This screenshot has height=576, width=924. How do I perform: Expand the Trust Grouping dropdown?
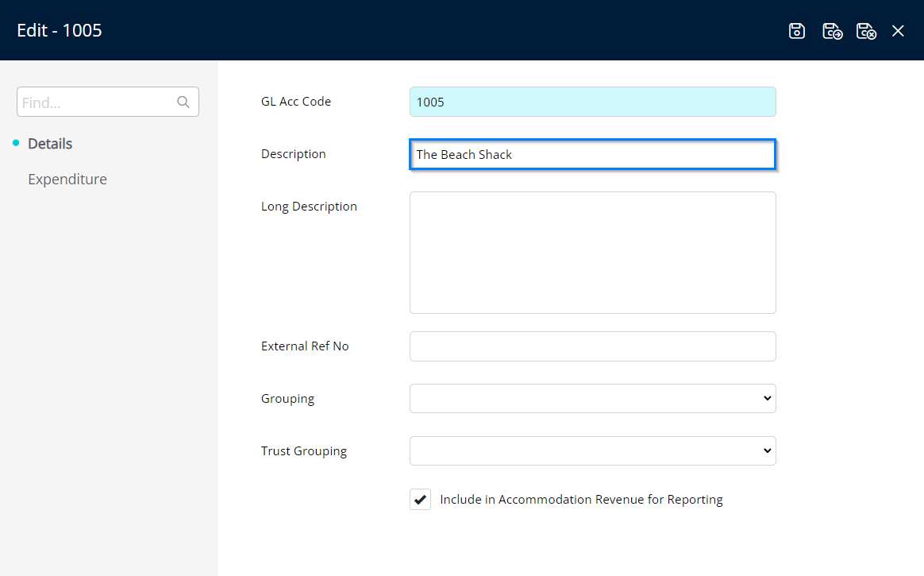(x=592, y=451)
